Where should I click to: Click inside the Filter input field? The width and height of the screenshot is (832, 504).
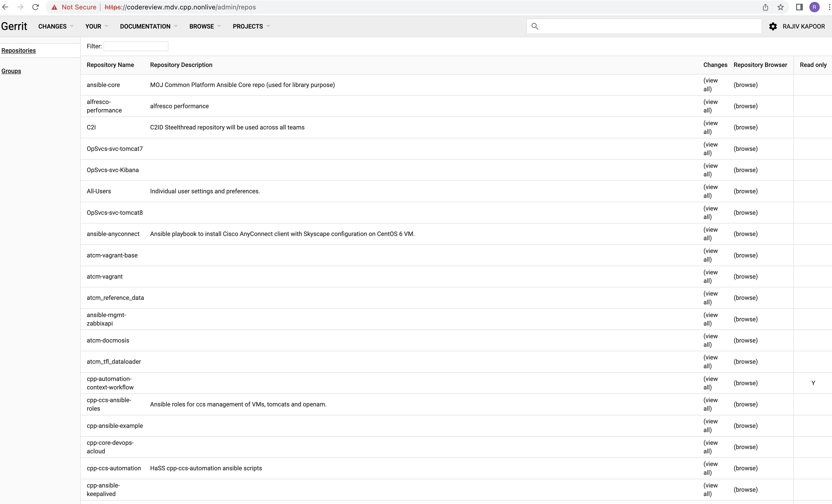click(136, 46)
